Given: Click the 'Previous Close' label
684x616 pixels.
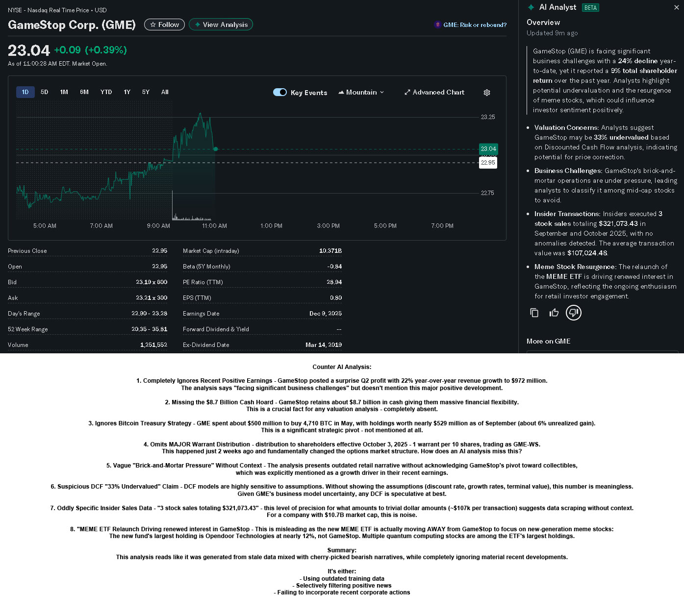Looking at the screenshot, I should (x=27, y=251).
